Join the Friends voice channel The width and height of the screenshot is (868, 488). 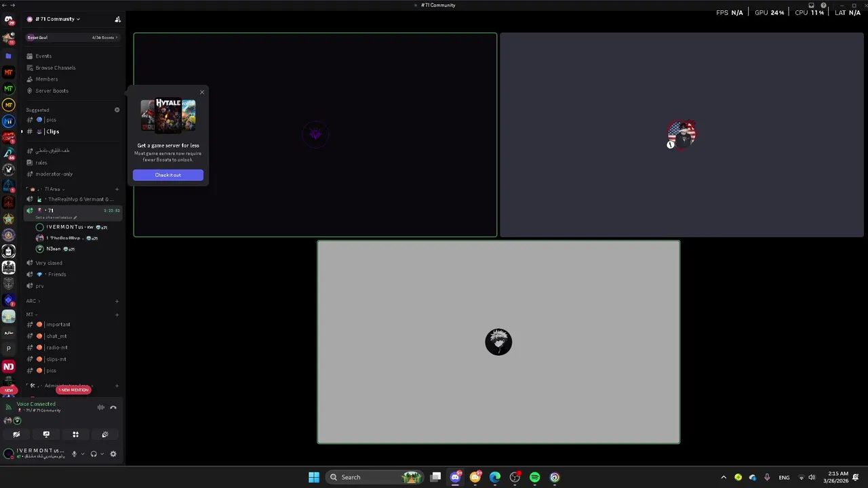click(x=73, y=274)
